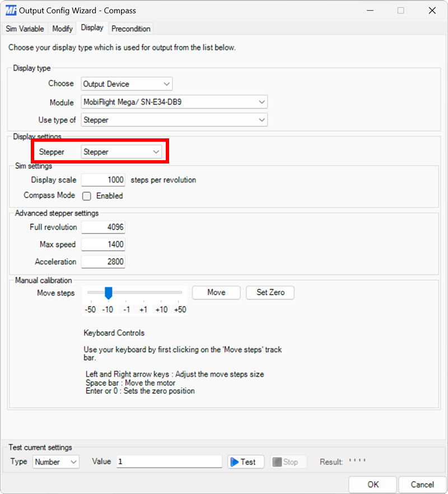The width and height of the screenshot is (448, 494).
Task: Switch to the Display tab
Action: tap(92, 28)
